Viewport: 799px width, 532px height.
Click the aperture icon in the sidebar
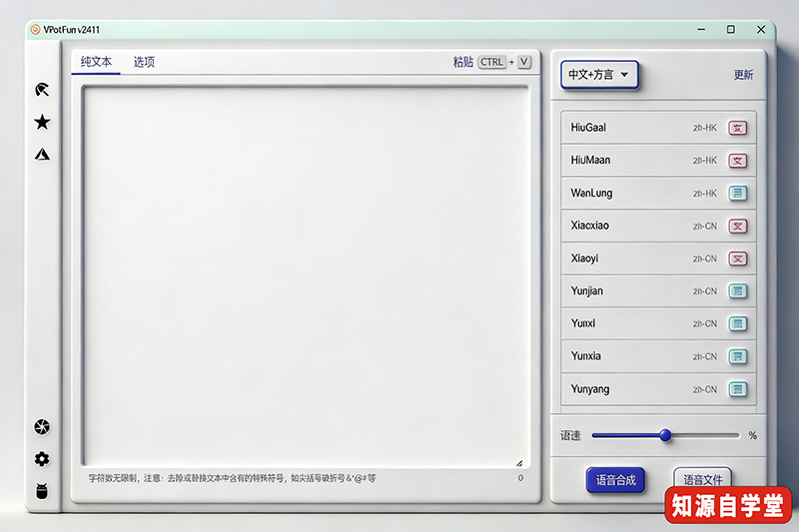42,426
